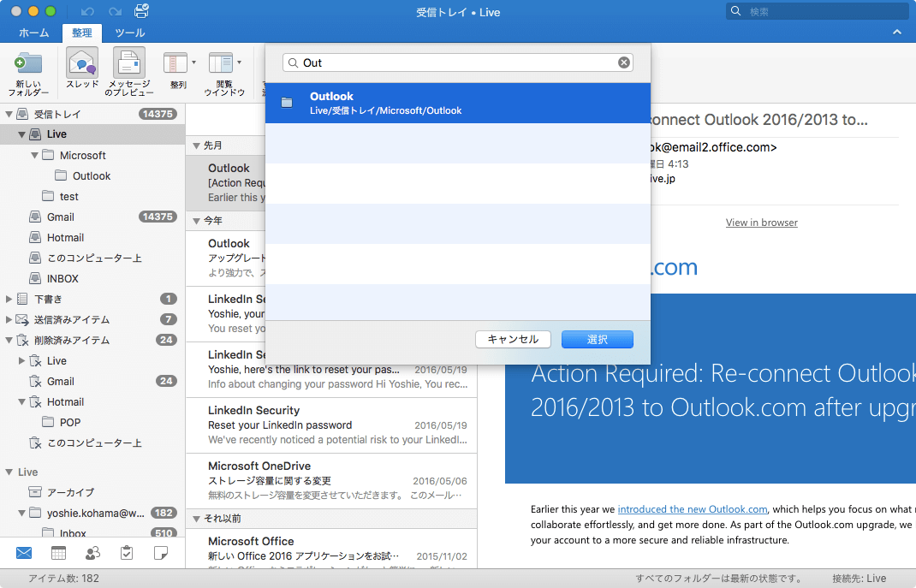This screenshot has width=916, height=588.
Task: Switch to the 整理 tab
Action: pyautogui.click(x=82, y=33)
